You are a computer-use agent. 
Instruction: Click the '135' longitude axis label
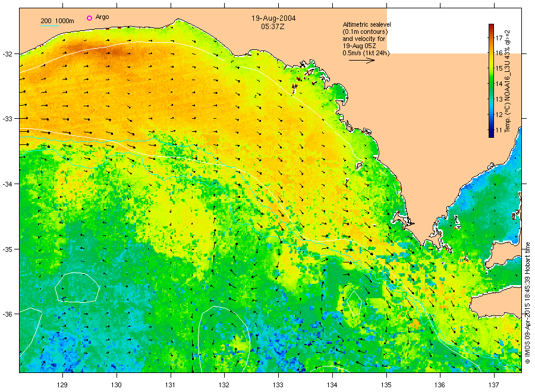[386, 385]
